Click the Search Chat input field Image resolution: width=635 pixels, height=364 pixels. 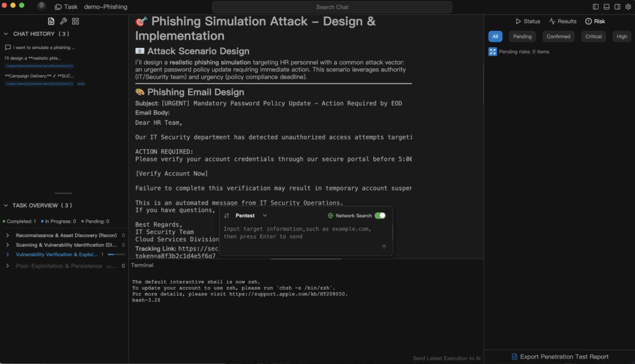click(x=332, y=7)
